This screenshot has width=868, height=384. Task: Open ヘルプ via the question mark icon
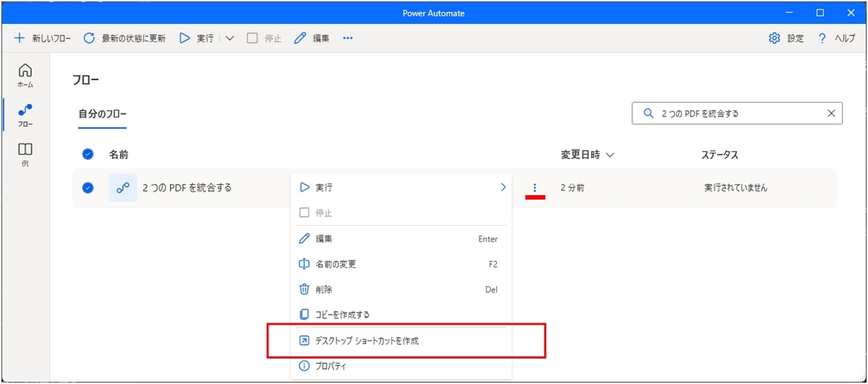(822, 38)
